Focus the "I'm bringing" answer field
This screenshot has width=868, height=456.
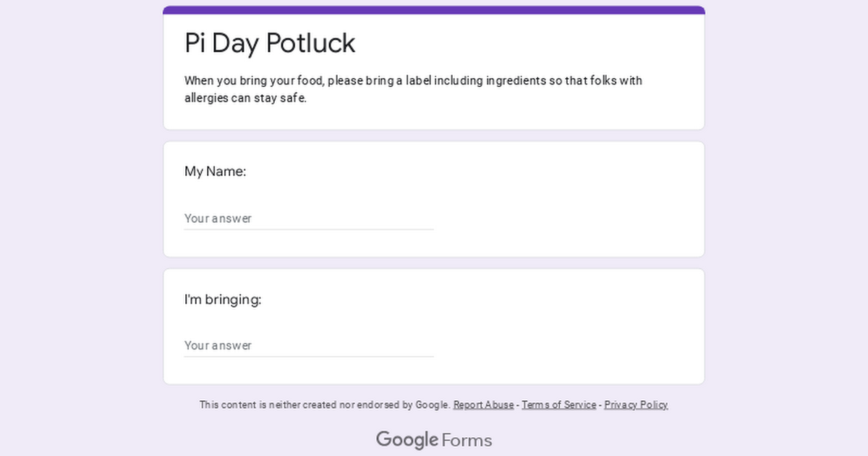tap(309, 346)
